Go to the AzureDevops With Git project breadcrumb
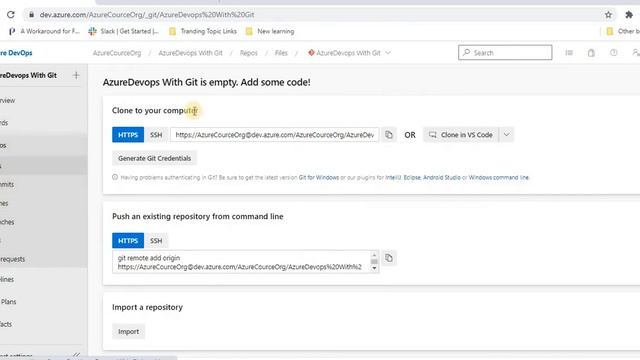 point(190,53)
